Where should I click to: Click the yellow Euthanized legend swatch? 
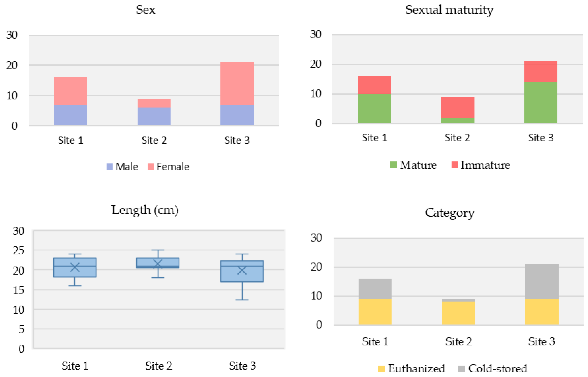point(381,369)
